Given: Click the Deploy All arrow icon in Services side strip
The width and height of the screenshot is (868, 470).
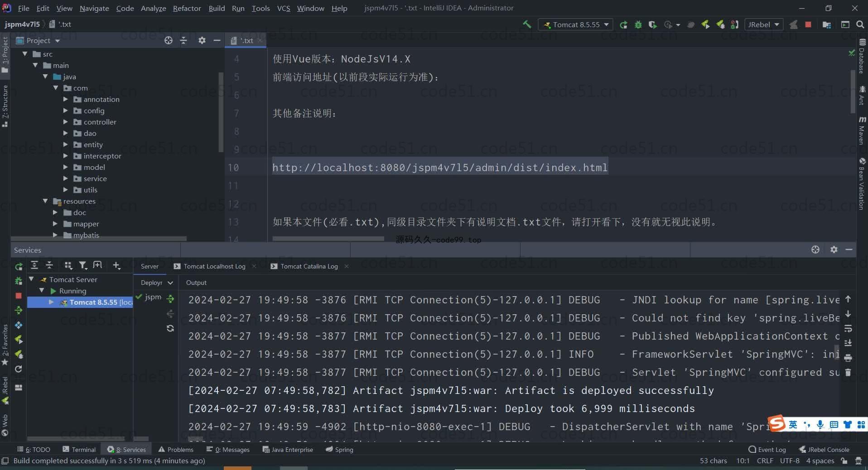Looking at the screenshot, I should click(x=19, y=310).
